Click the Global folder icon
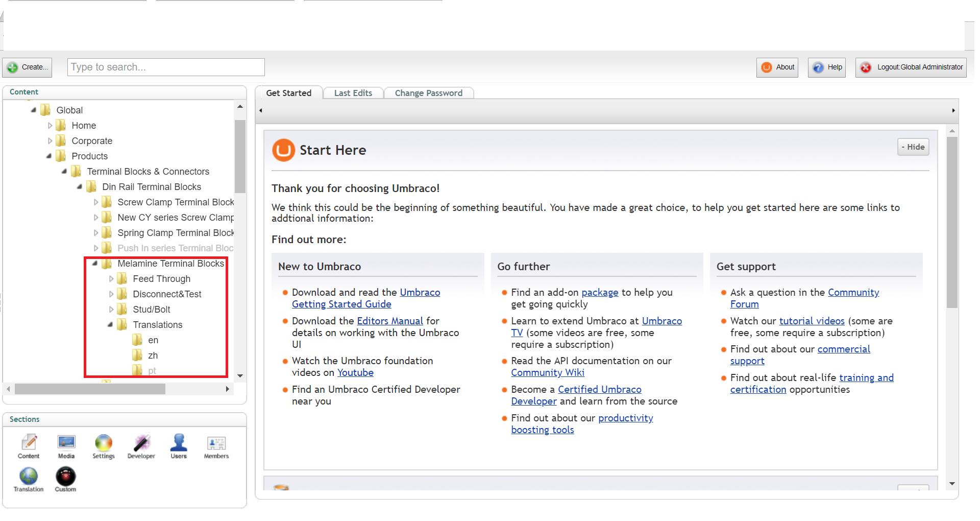 coord(46,110)
